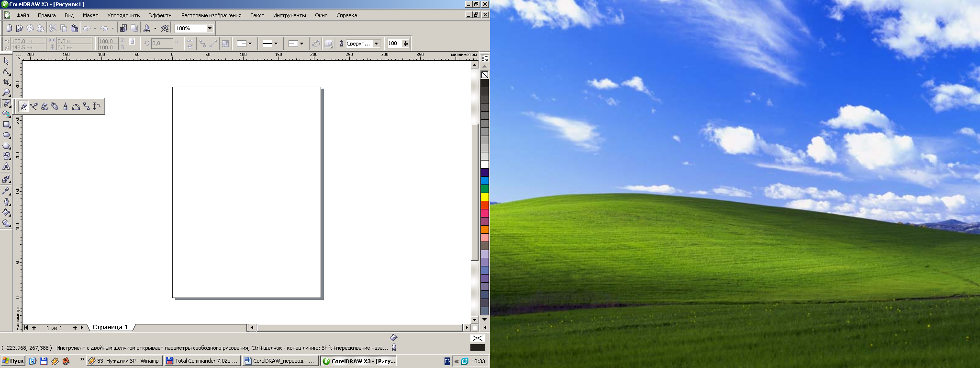Viewport: 980px width, 368px height.
Task: Choose Interactive connector tool in flyout
Action: tap(87, 106)
